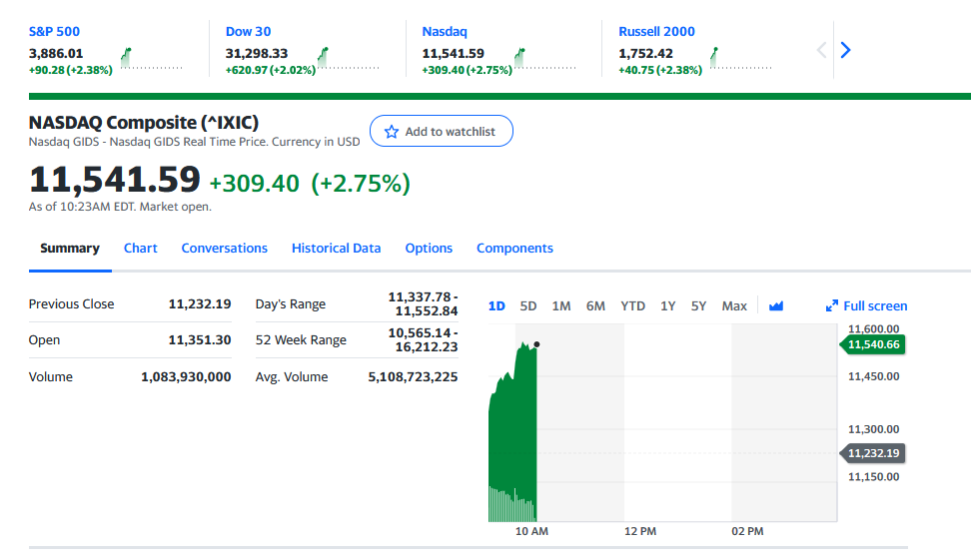Click the 02 PM axis label
The width and height of the screenshot is (971, 560).
(x=747, y=531)
